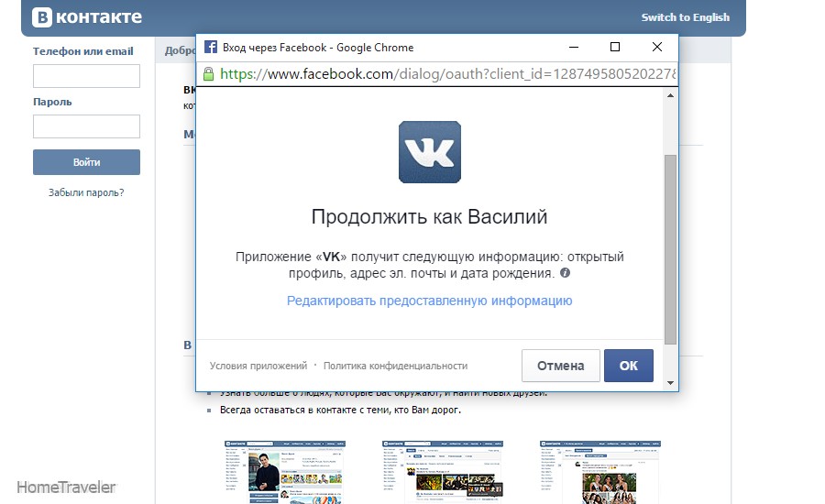Confirm with the OK button
Image resolution: width=825 pixels, height=504 pixels.
(x=629, y=366)
